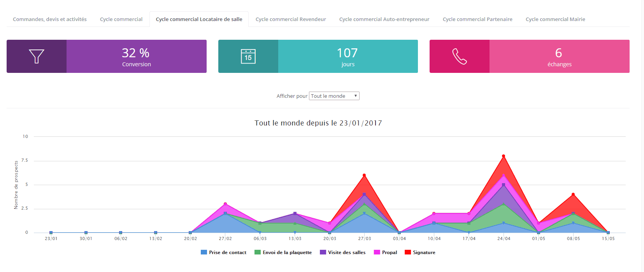Click the 32 % Conversion card

(x=136, y=57)
